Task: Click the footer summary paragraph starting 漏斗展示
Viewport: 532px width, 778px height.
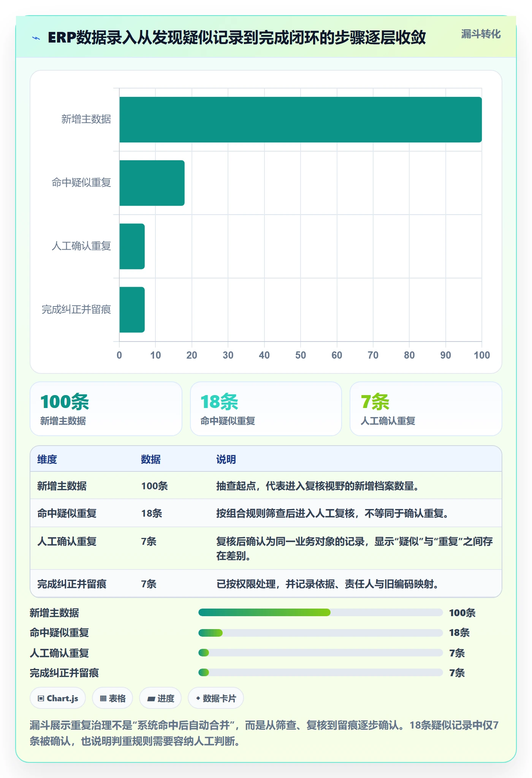Action: pyautogui.click(x=264, y=733)
